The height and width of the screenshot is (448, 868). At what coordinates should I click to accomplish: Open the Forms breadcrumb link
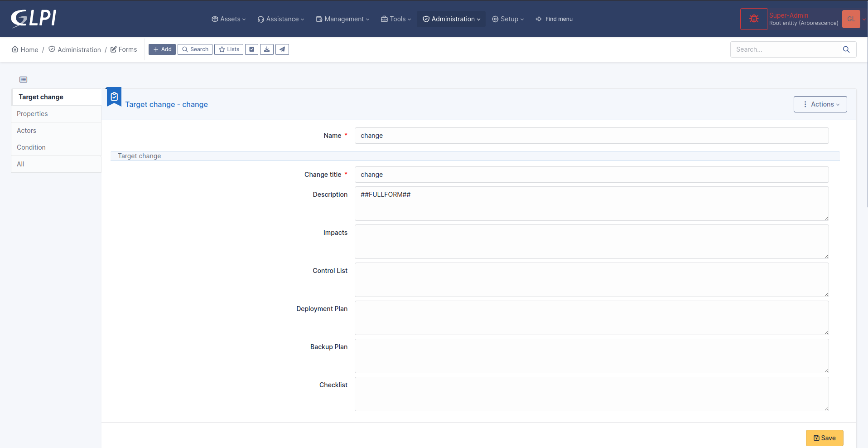(128, 49)
